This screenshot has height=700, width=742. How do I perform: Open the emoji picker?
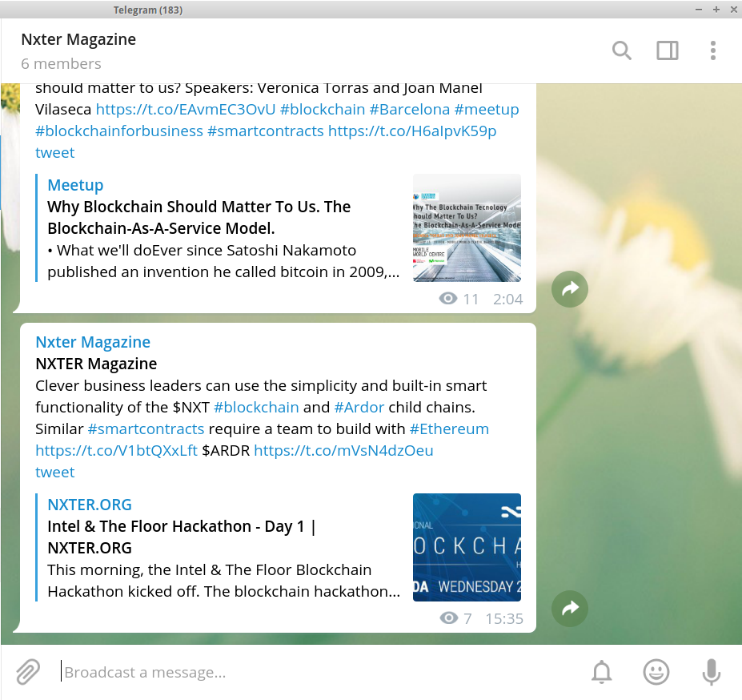656,672
